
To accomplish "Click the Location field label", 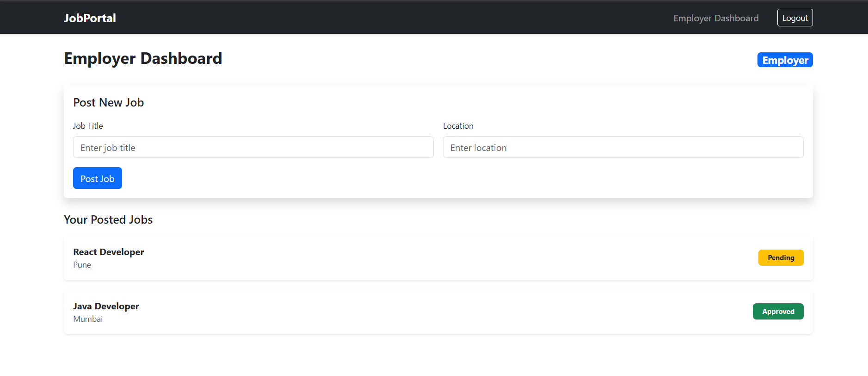I will point(458,126).
